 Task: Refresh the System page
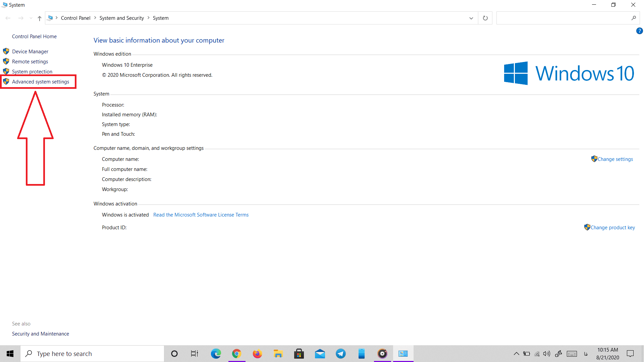pos(485,18)
